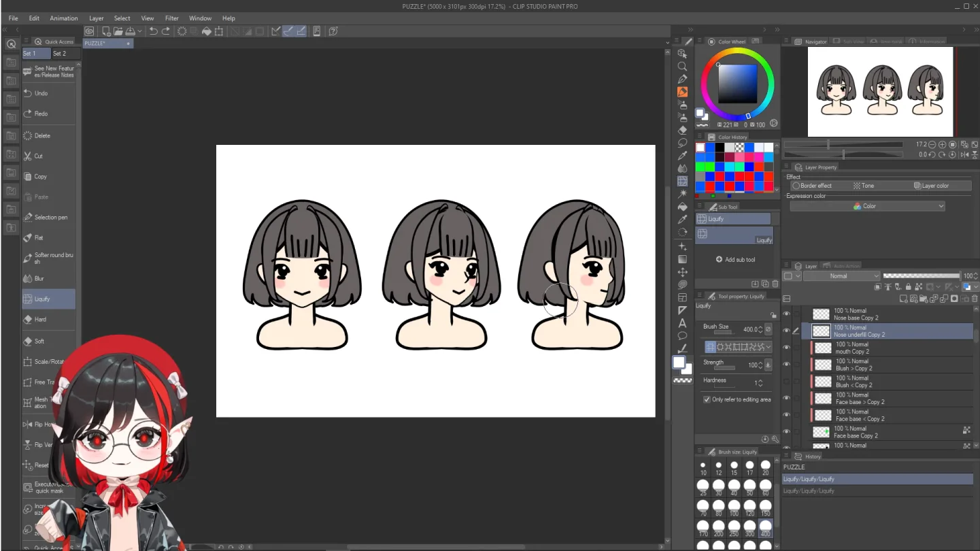Click Add sub tool button

734,259
